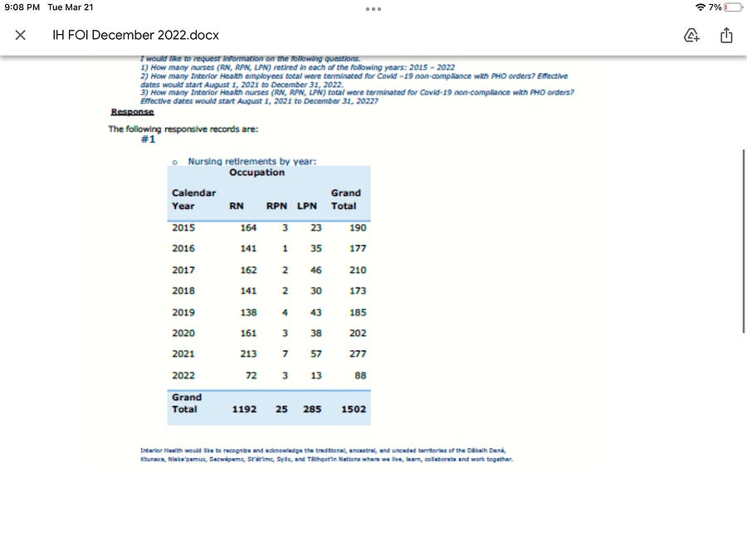Select grand total 177 for 2016

358,248
